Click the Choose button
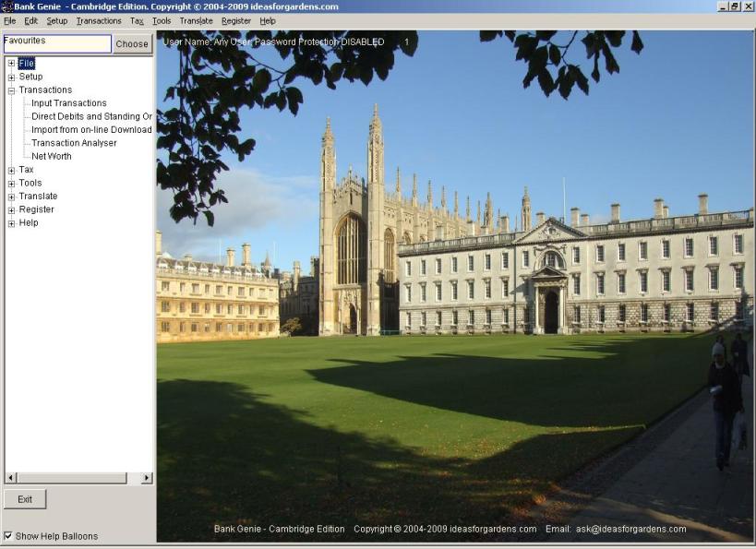 coord(133,44)
